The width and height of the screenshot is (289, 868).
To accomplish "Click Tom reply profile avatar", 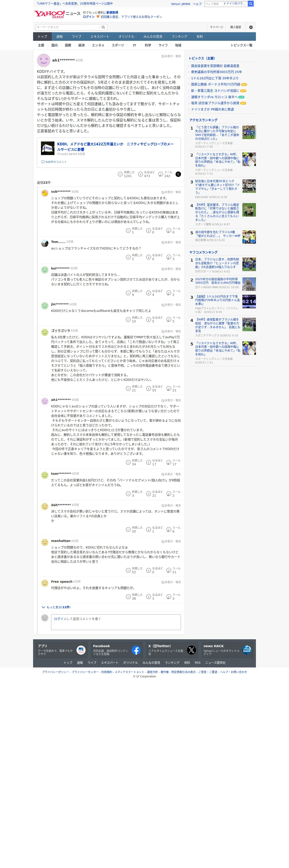I will point(45,243).
